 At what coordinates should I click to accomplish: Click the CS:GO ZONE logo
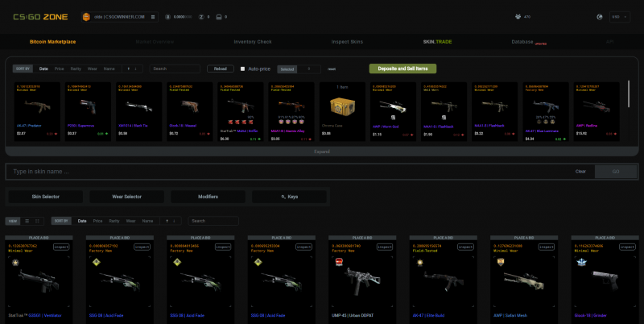coord(40,17)
